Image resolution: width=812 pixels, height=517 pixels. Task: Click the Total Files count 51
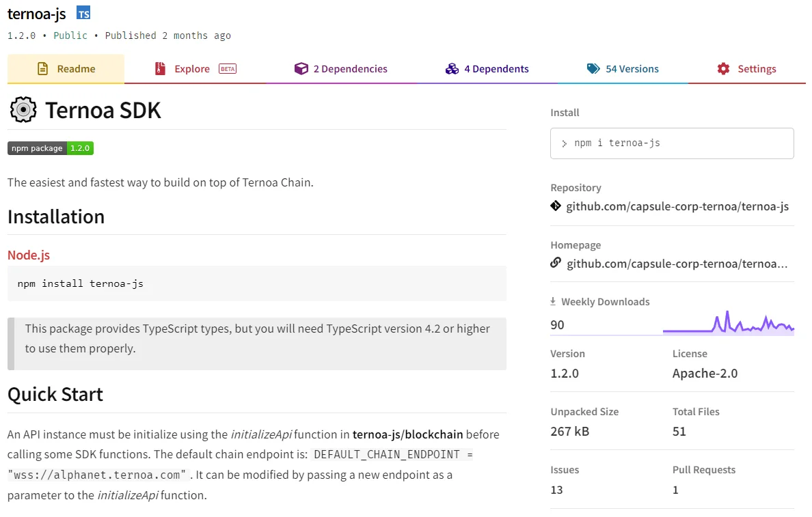point(679,432)
